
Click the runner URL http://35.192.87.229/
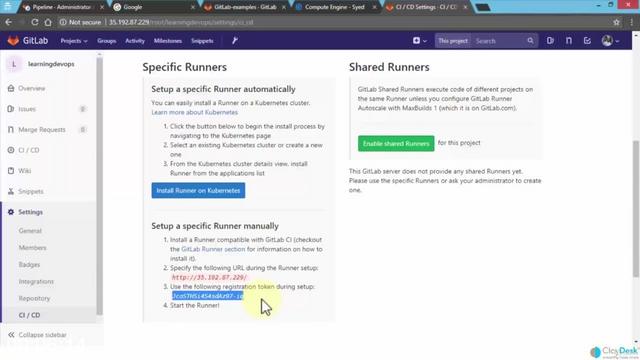pyautogui.click(x=209, y=278)
